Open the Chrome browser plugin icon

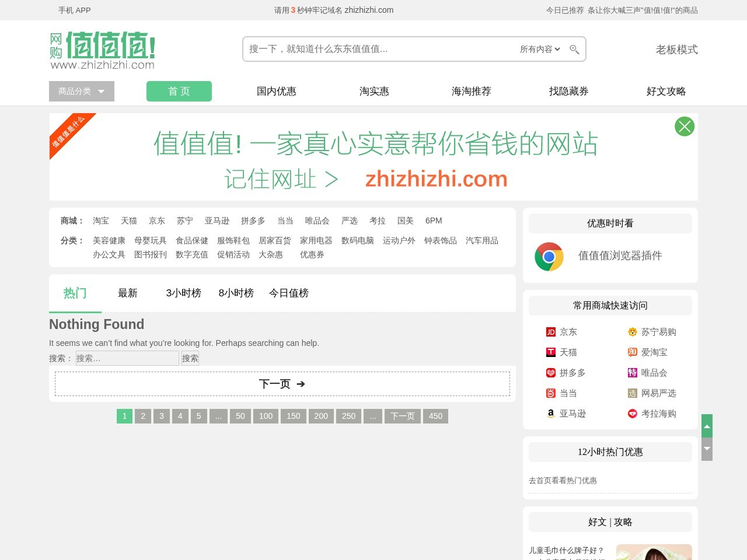pyautogui.click(x=549, y=257)
